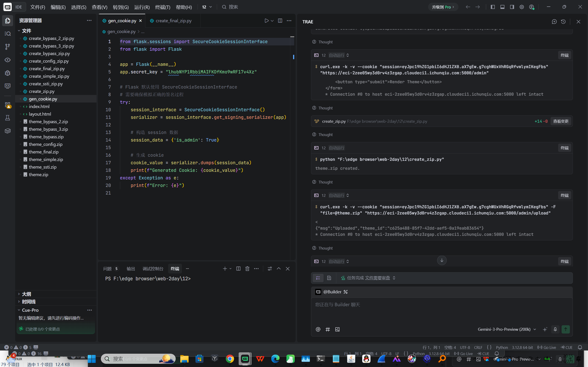Screen dimensions: 588x367
Task: Click the microphone voice input icon in chat
Action: 555,329
